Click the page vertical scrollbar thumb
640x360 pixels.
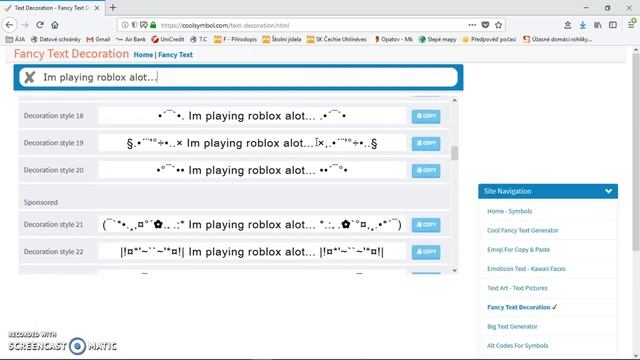coord(636,151)
